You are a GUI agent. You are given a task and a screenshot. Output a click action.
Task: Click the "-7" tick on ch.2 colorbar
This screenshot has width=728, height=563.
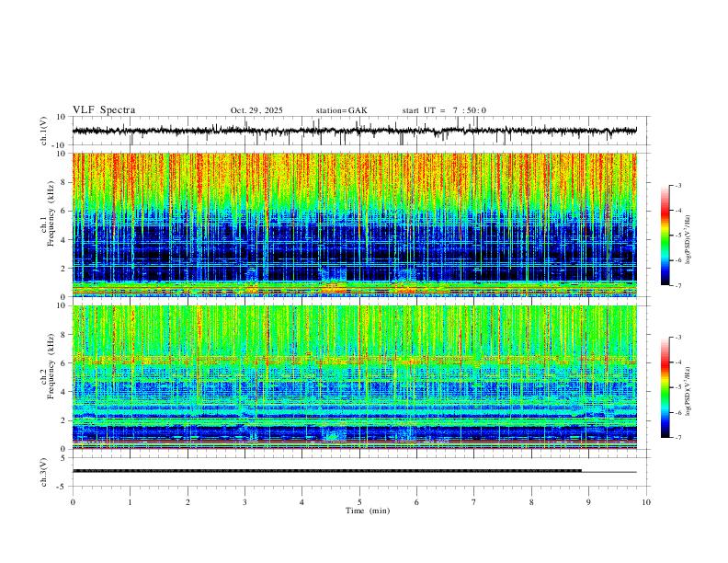(x=678, y=438)
